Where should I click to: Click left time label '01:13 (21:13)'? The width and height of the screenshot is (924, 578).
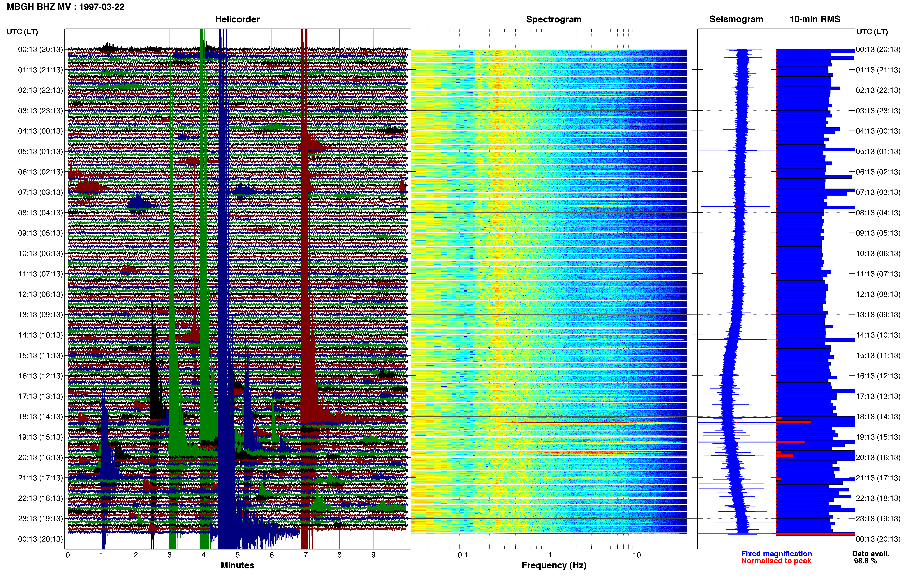tap(41, 70)
